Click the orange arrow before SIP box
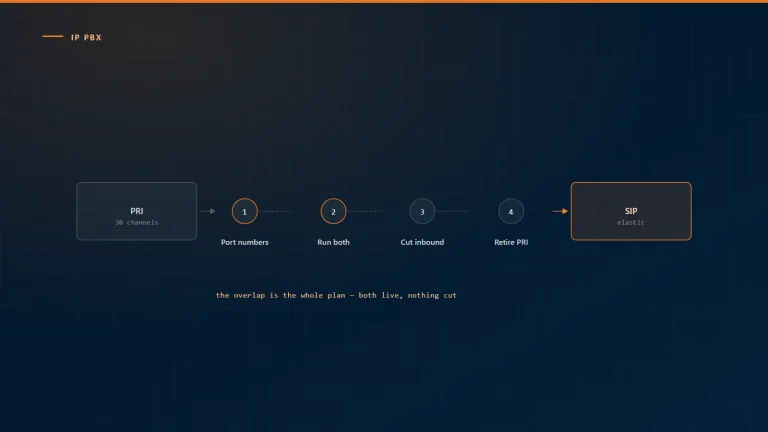 [x=560, y=211]
